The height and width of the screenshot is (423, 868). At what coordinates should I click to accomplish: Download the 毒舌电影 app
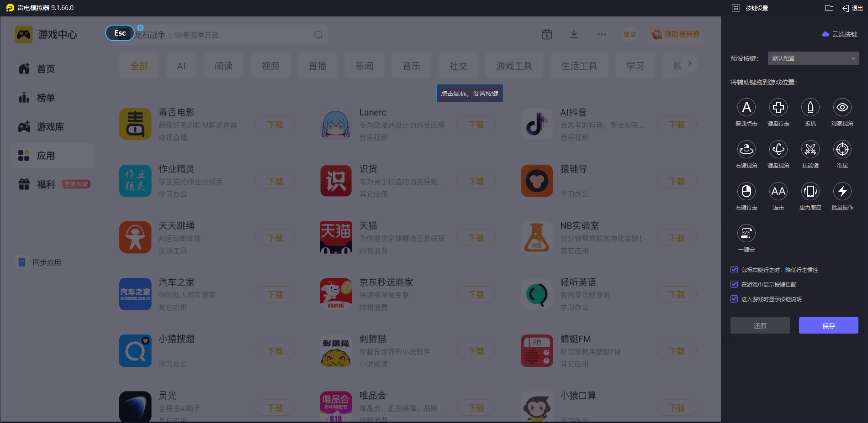click(275, 125)
